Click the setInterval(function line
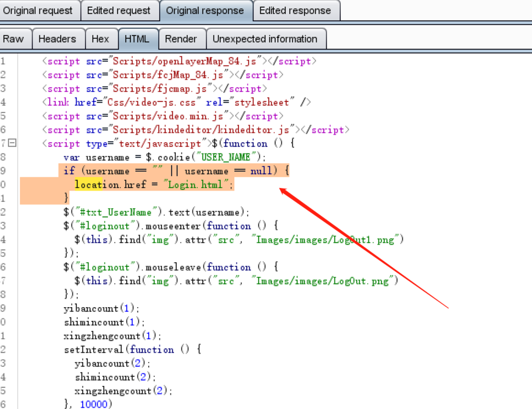 tap(133, 349)
